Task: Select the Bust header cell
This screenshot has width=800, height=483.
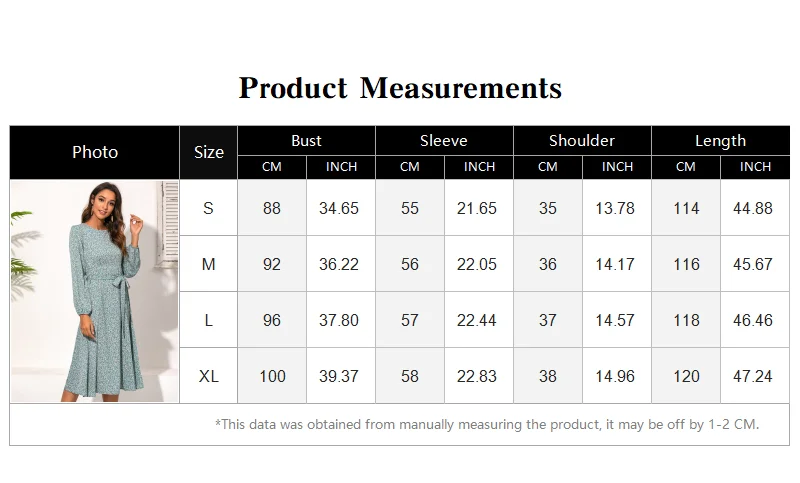Action: 306,140
